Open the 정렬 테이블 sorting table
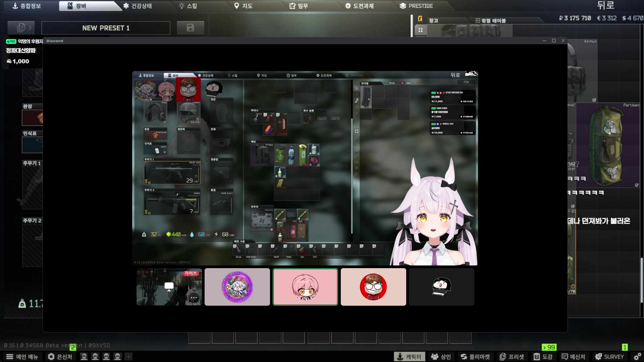Screen dimensions: 644x362 (490, 20)
